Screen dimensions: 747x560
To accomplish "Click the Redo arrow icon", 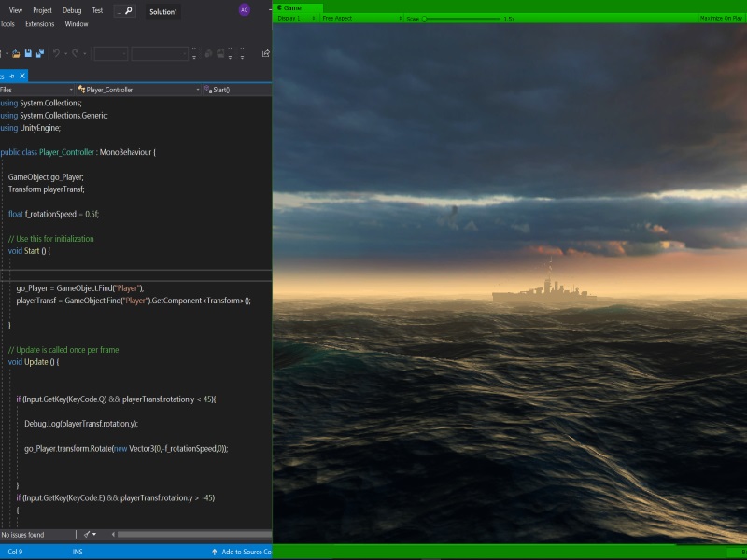I will coord(75,53).
